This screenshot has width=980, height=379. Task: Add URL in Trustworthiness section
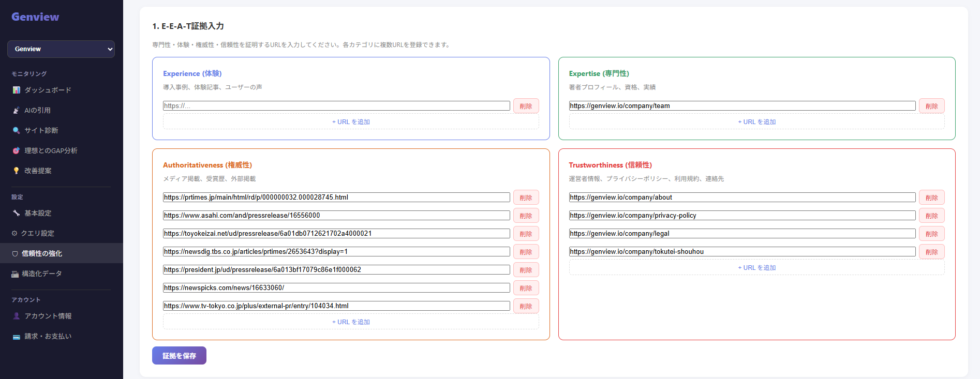tap(756, 268)
